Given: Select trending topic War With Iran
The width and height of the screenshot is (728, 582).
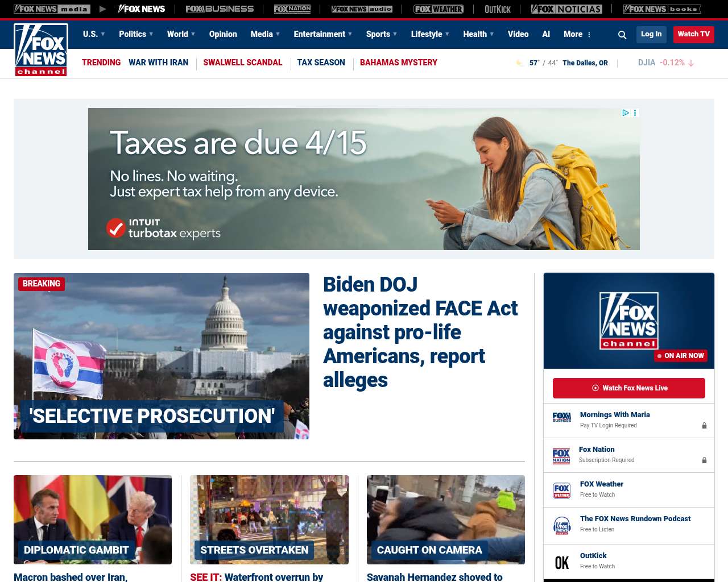Looking at the screenshot, I should 159,63.
